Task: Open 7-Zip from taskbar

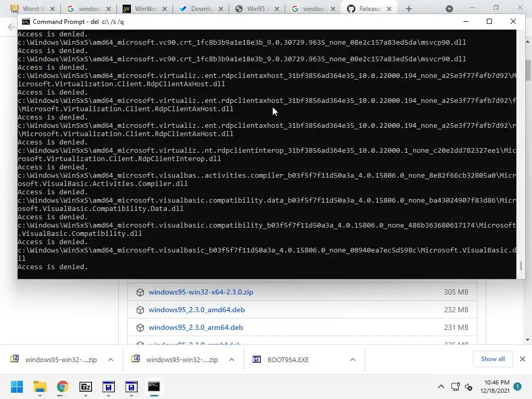Action: point(86,387)
